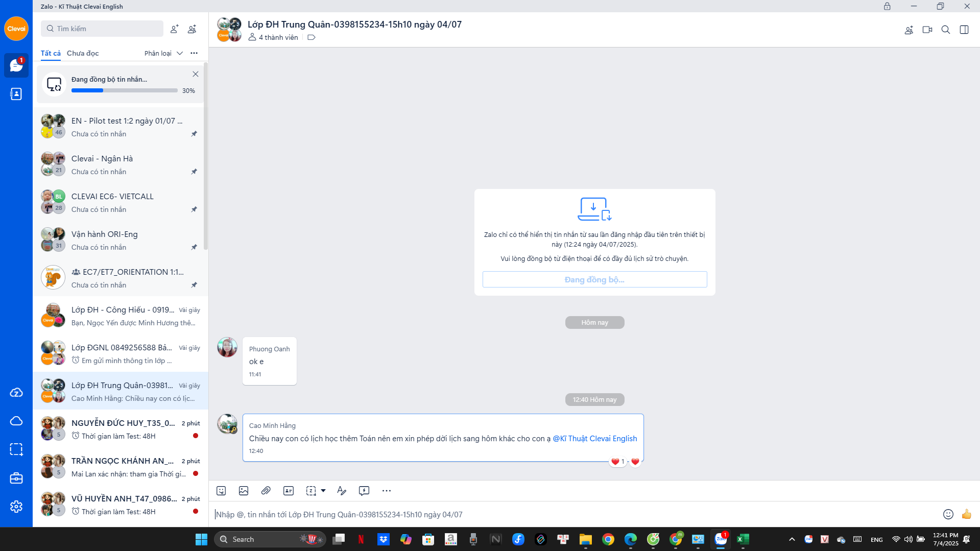Click the Windows taskbar Search box
The image size is (980, 551).
[x=270, y=539]
